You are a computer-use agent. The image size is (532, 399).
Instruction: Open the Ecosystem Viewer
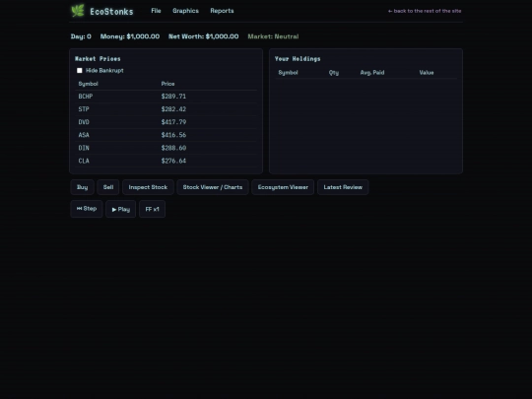tap(283, 187)
